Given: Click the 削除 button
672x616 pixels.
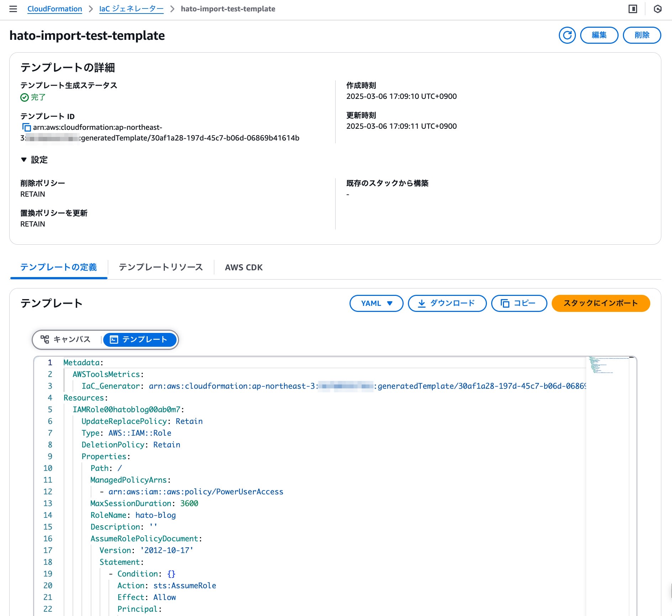Looking at the screenshot, I should (x=642, y=35).
